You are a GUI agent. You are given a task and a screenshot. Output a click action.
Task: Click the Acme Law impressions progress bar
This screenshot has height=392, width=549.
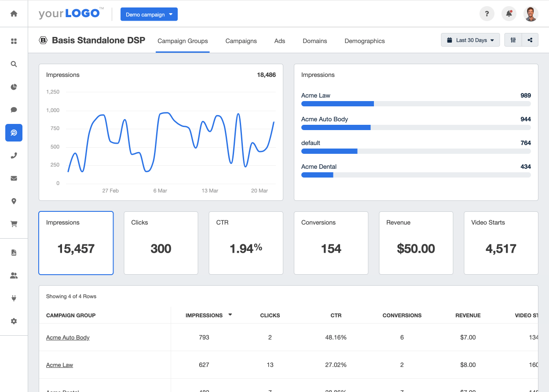(416, 104)
